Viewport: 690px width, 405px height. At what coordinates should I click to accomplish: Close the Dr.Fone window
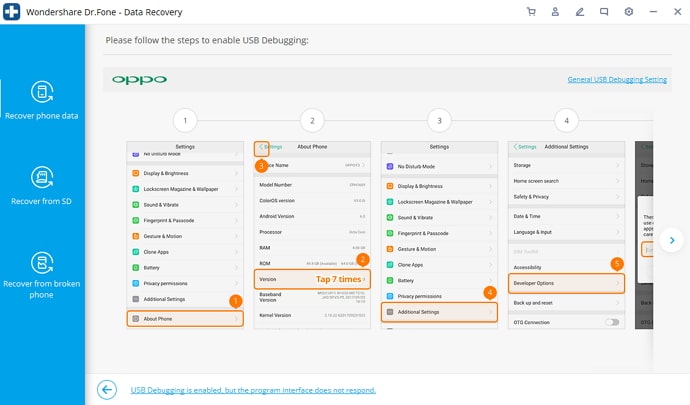pos(678,12)
